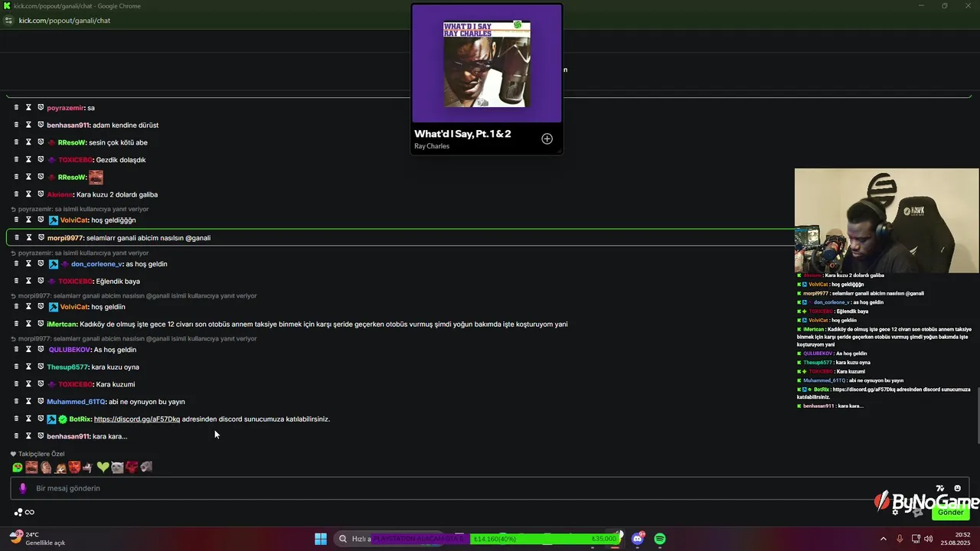Click username Thesup6577 in chat

tap(67, 367)
